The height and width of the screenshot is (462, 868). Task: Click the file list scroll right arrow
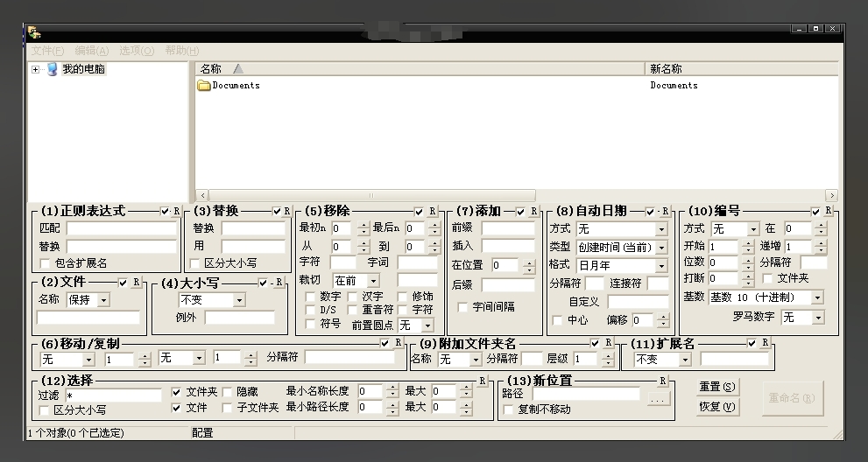831,195
